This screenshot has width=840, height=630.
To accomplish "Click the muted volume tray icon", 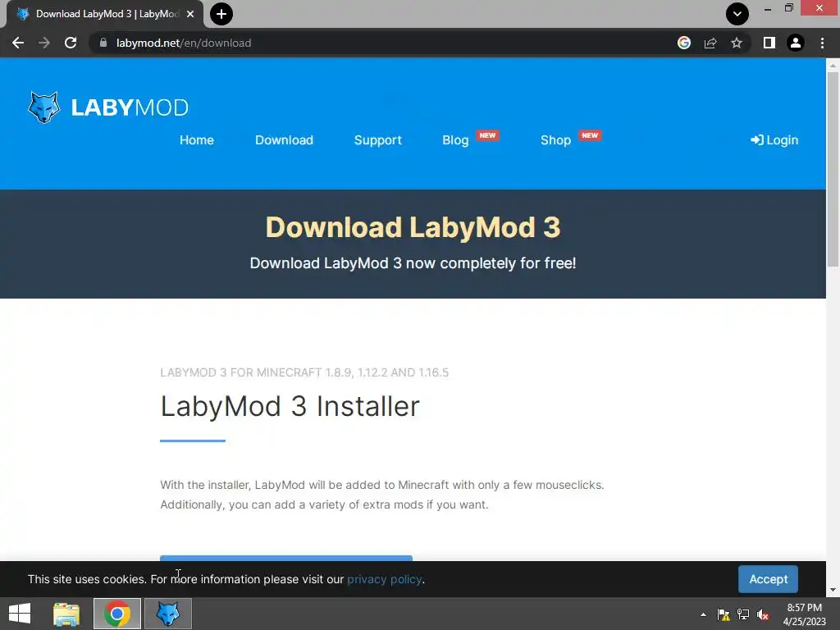I will tap(763, 614).
